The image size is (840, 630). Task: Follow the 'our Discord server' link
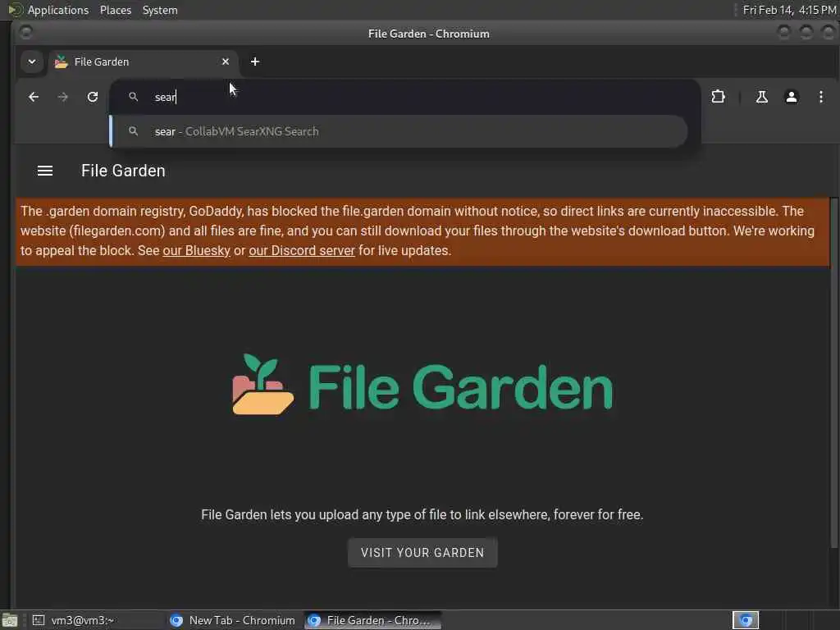tap(302, 251)
